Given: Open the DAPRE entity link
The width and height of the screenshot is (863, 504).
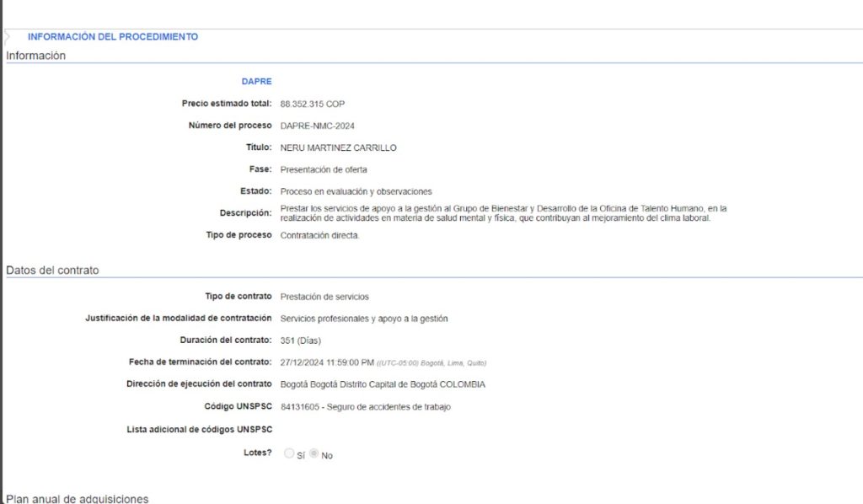Looking at the screenshot, I should pyautogui.click(x=257, y=82).
